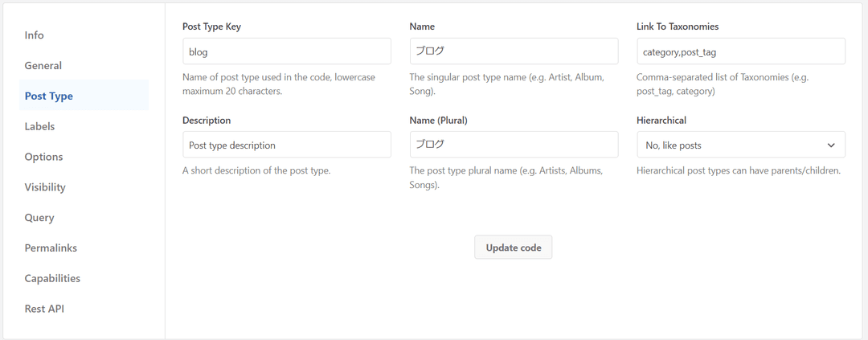Click the Post Type Key label
Screen dimensions: 868x340
tap(211, 27)
